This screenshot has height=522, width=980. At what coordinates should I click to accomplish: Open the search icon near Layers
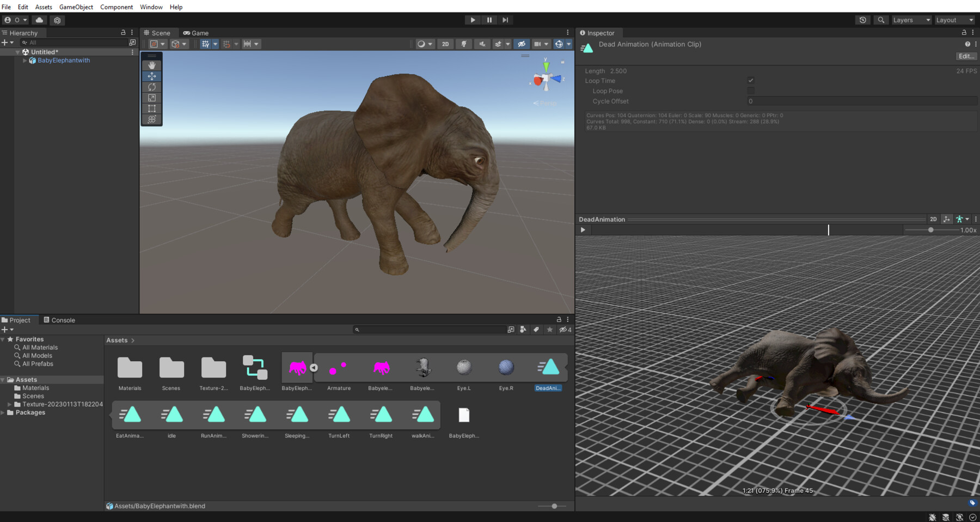click(x=881, y=20)
